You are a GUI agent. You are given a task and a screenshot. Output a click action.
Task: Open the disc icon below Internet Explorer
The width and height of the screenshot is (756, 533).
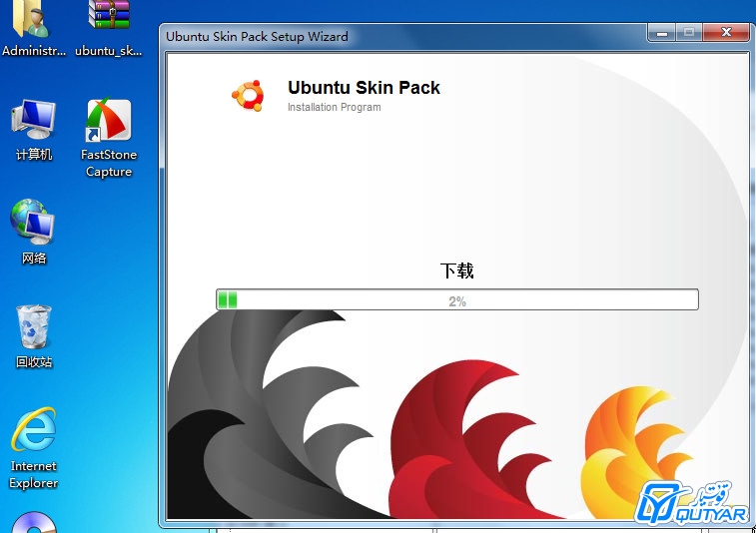tap(33, 523)
